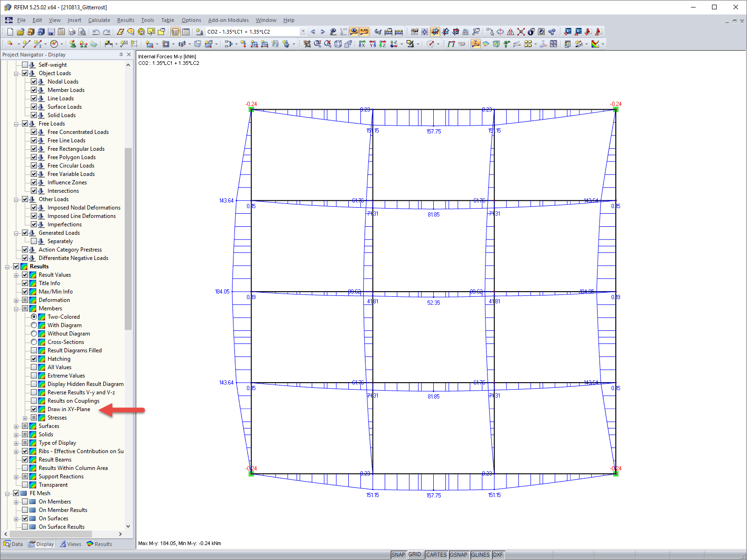Select the With Diagram radio button
The image size is (747, 560).
(34, 325)
